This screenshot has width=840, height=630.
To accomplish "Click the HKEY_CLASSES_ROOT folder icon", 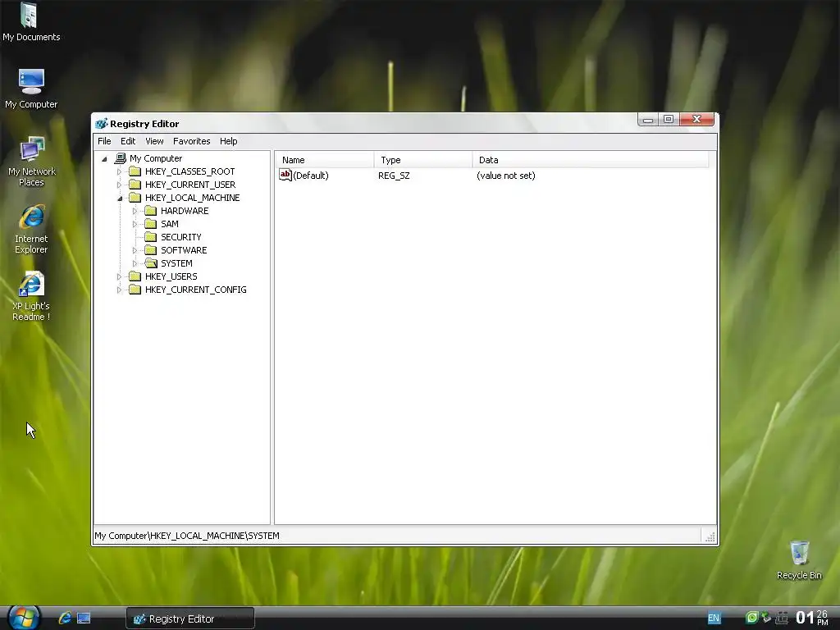I will pyautogui.click(x=135, y=171).
